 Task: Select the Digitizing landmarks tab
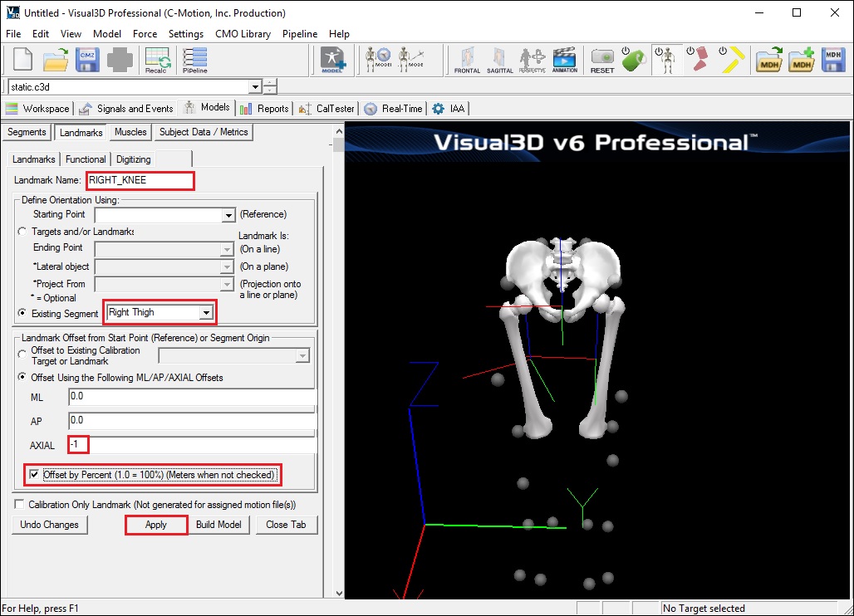(x=134, y=159)
